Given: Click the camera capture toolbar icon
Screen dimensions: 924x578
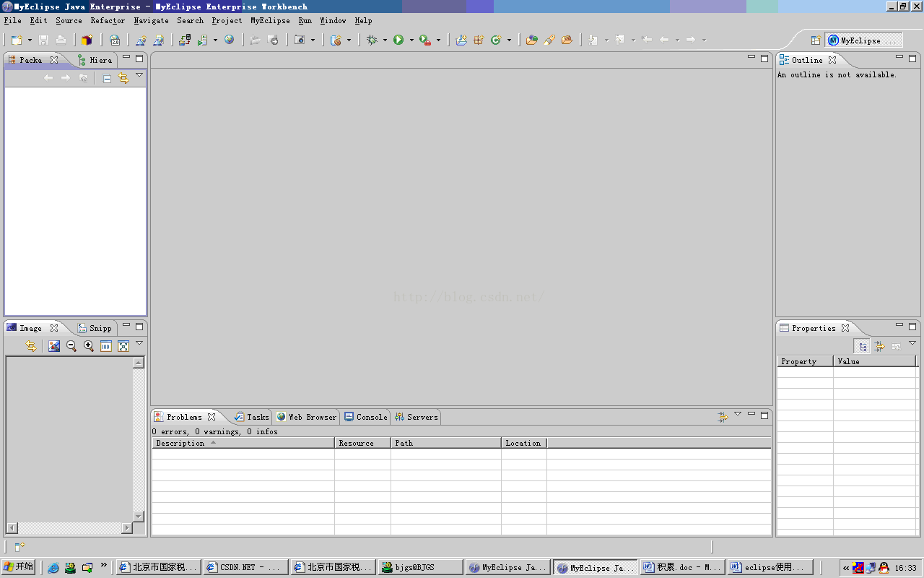Looking at the screenshot, I should 300,40.
